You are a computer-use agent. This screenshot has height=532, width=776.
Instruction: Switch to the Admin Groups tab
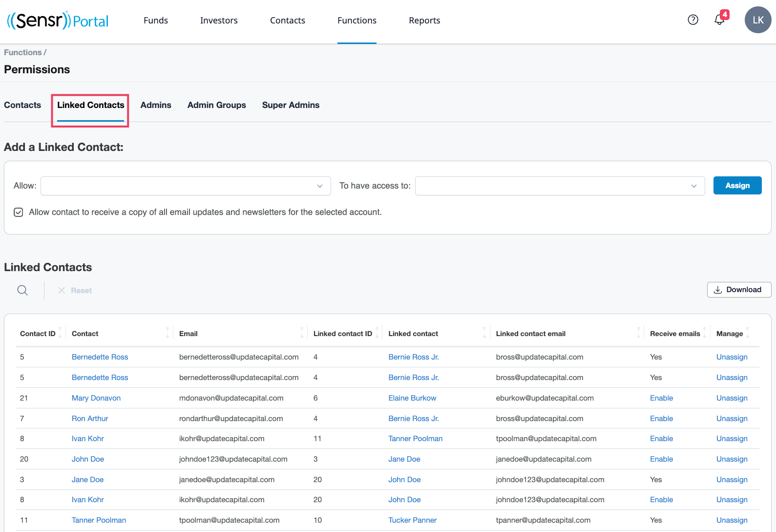click(216, 105)
